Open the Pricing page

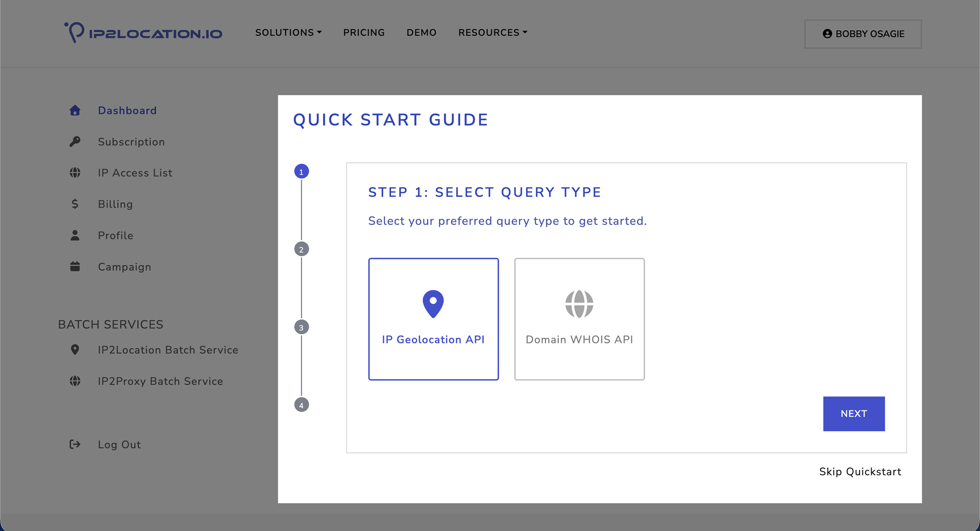pos(364,33)
